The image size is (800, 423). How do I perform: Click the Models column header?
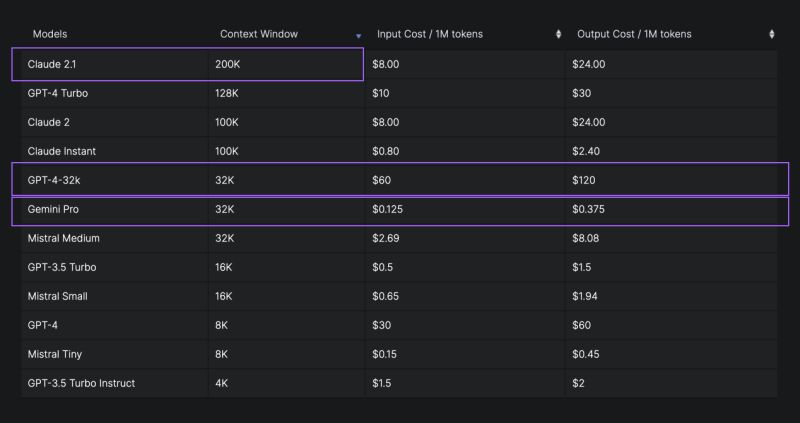coord(50,34)
